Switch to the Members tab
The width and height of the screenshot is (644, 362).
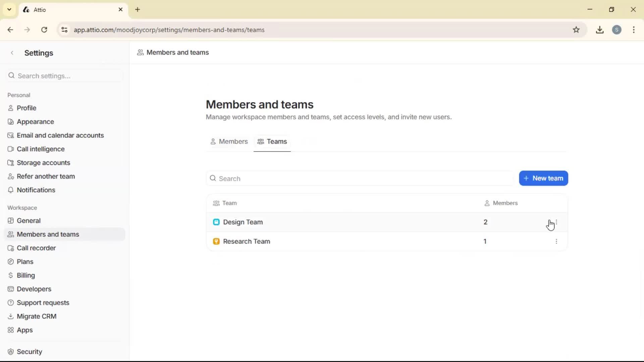[229, 141]
